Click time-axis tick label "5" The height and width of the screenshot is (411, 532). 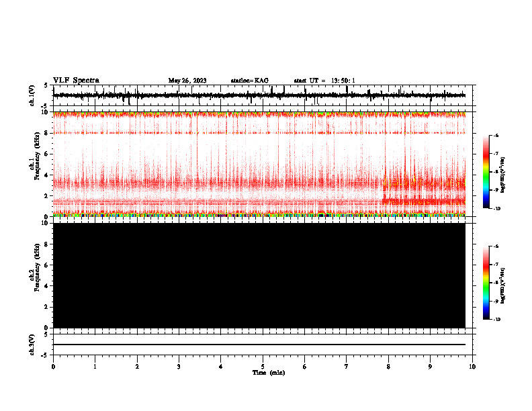(x=263, y=367)
